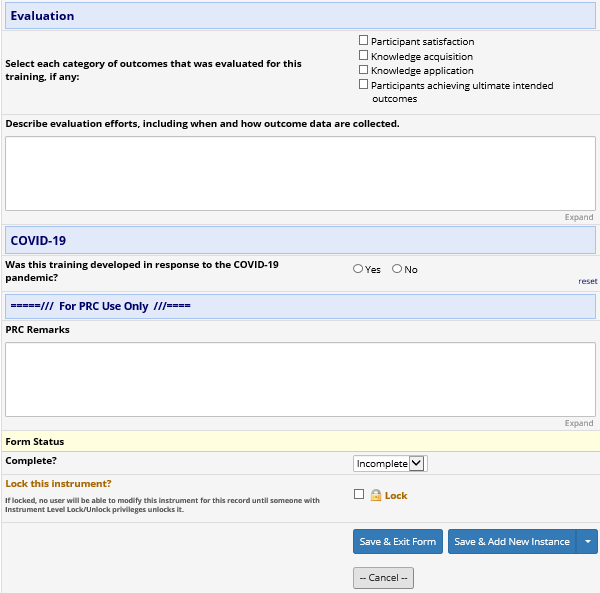The width and height of the screenshot is (600, 593).
Task: Check the Participant satisfaction checkbox
Action: click(x=364, y=41)
